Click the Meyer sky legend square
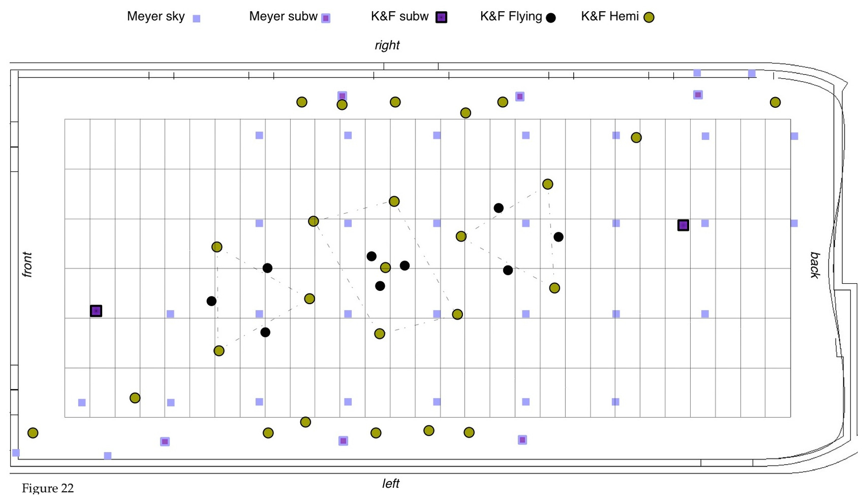This screenshot has width=868, height=502. 196,18
